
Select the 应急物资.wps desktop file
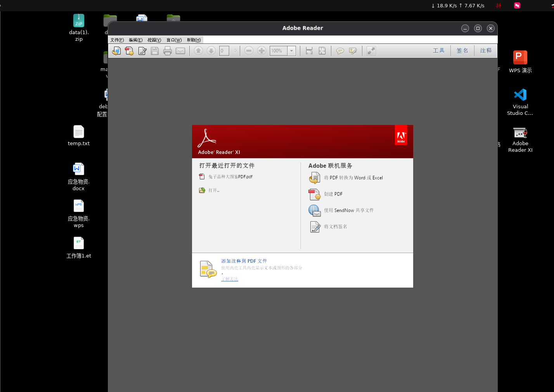pos(79,213)
